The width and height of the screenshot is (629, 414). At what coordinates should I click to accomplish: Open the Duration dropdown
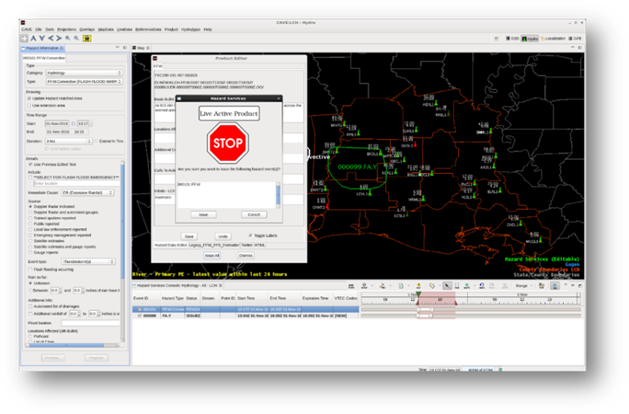tap(69, 141)
